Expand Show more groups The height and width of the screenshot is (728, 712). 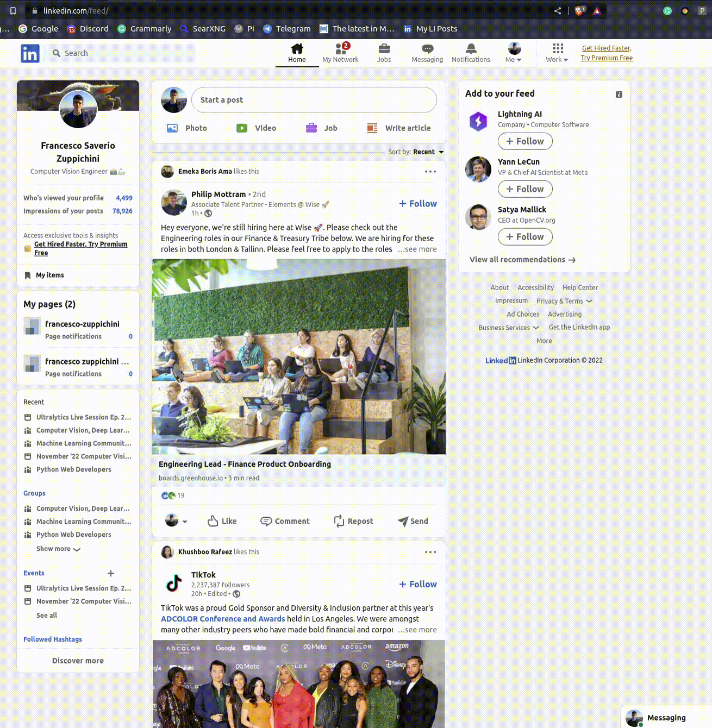click(58, 549)
